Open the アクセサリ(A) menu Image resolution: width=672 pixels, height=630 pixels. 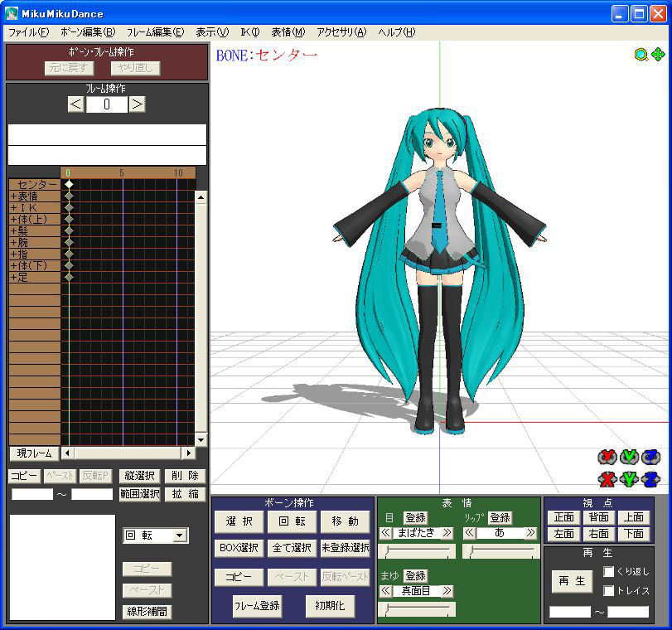(x=341, y=32)
